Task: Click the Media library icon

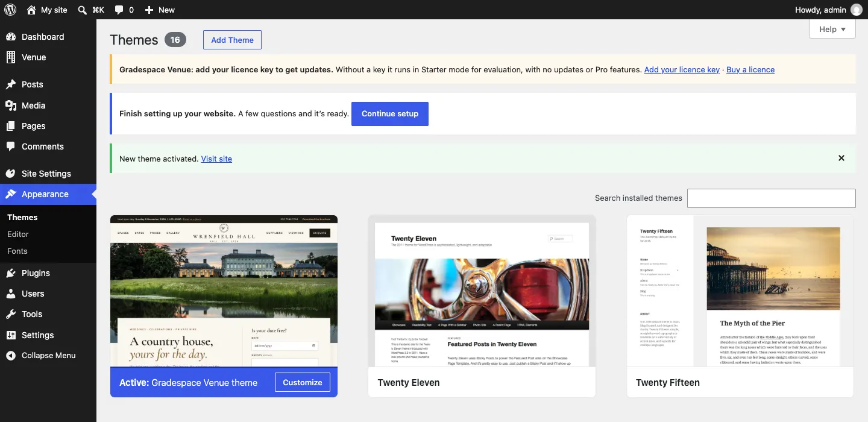Action: pyautogui.click(x=11, y=105)
